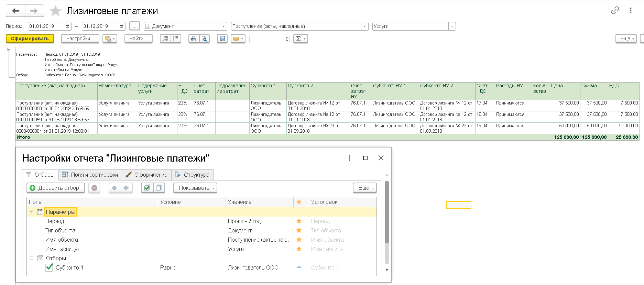Open the Структура tab

(x=193, y=175)
